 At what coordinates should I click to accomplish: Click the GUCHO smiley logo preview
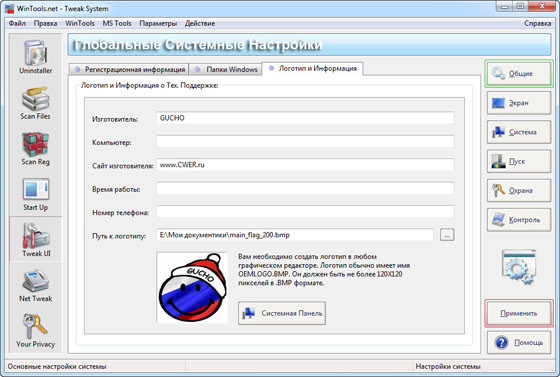tap(192, 288)
